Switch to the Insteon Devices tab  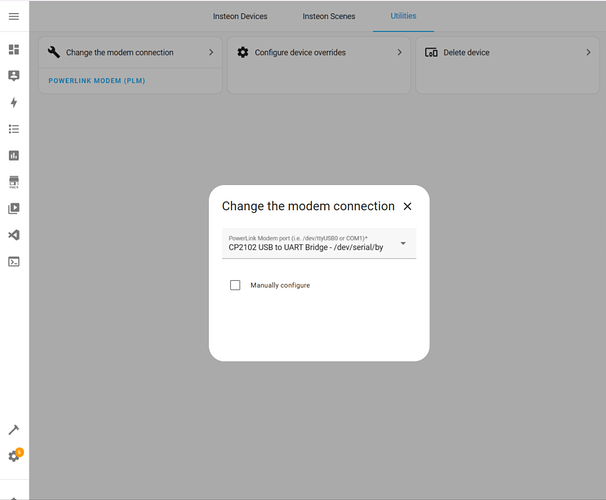coord(240,16)
